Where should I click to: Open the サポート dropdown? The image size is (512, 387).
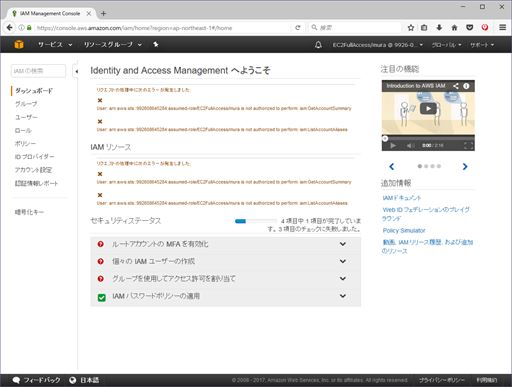pos(482,45)
